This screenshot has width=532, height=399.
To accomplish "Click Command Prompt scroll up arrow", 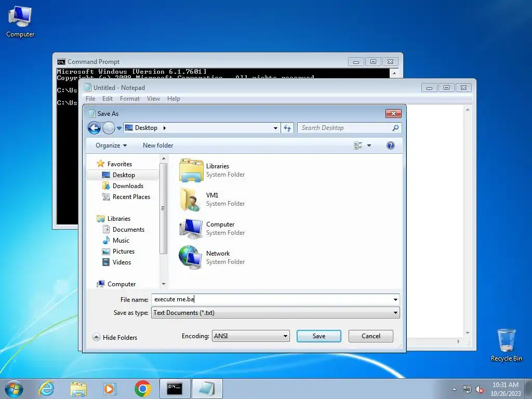I will 394,73.
